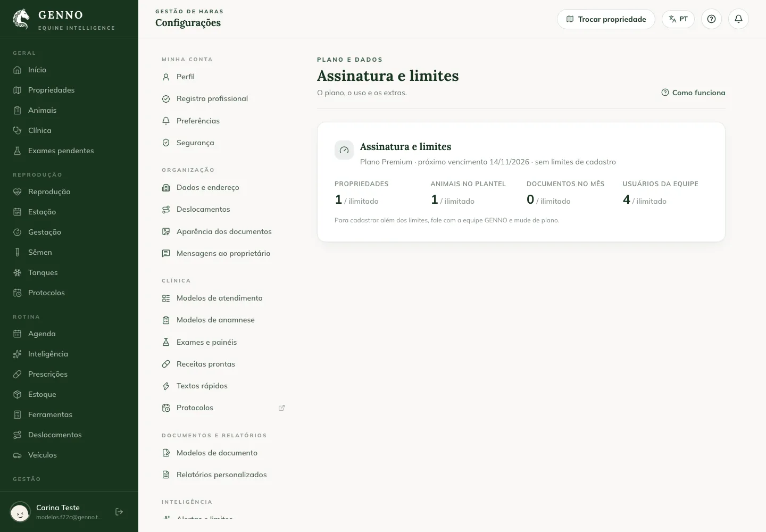Click Carina Teste avatar image
The height and width of the screenshot is (532, 766).
point(20,512)
